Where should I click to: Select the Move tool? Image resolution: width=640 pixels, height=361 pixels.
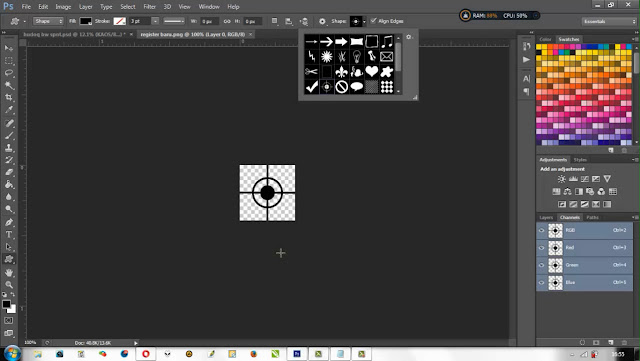[9, 48]
